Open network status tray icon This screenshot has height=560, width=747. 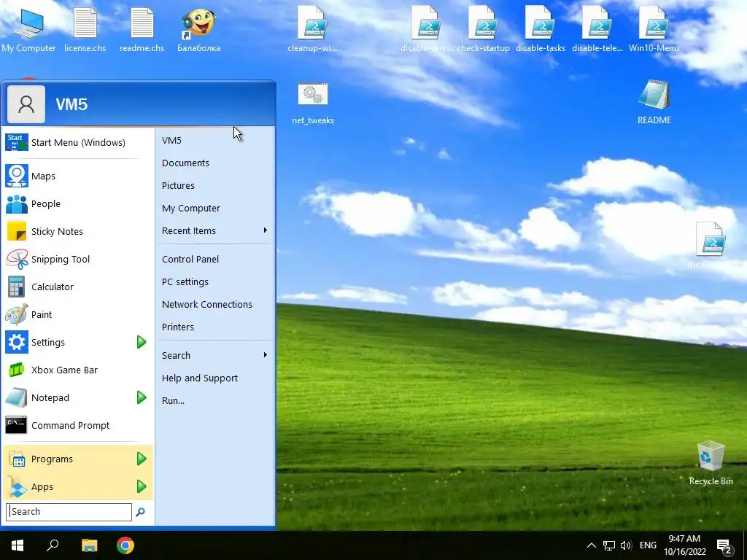pyautogui.click(x=608, y=545)
